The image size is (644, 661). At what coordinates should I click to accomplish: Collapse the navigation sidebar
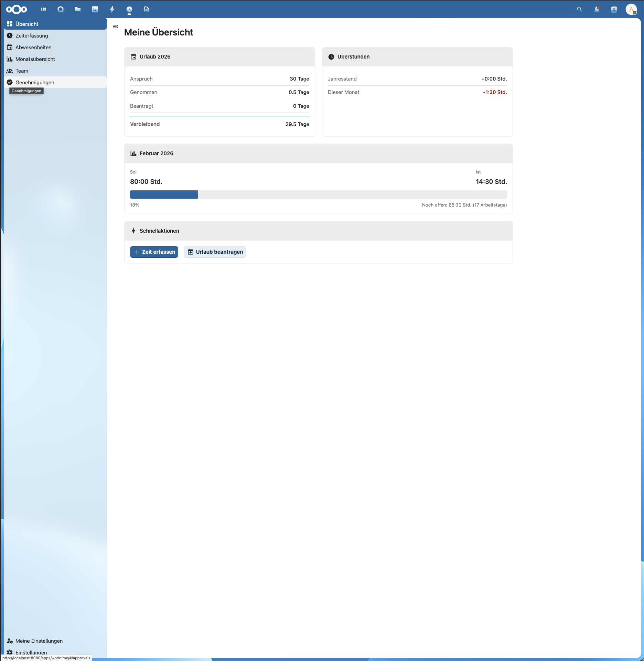116,26
